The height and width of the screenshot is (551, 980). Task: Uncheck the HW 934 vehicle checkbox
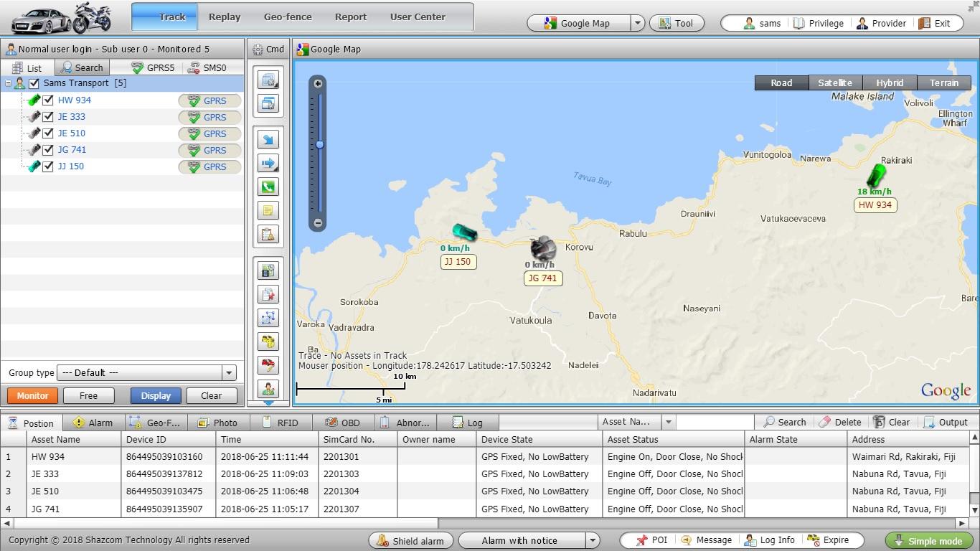click(48, 100)
